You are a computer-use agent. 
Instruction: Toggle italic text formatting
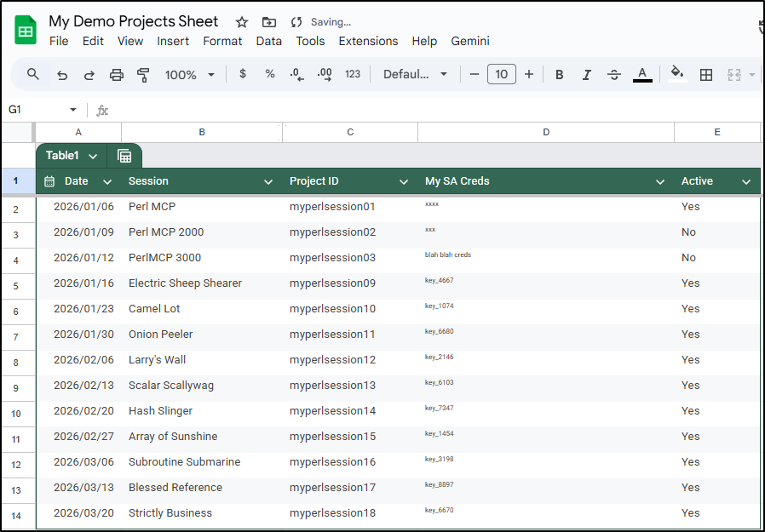point(586,75)
